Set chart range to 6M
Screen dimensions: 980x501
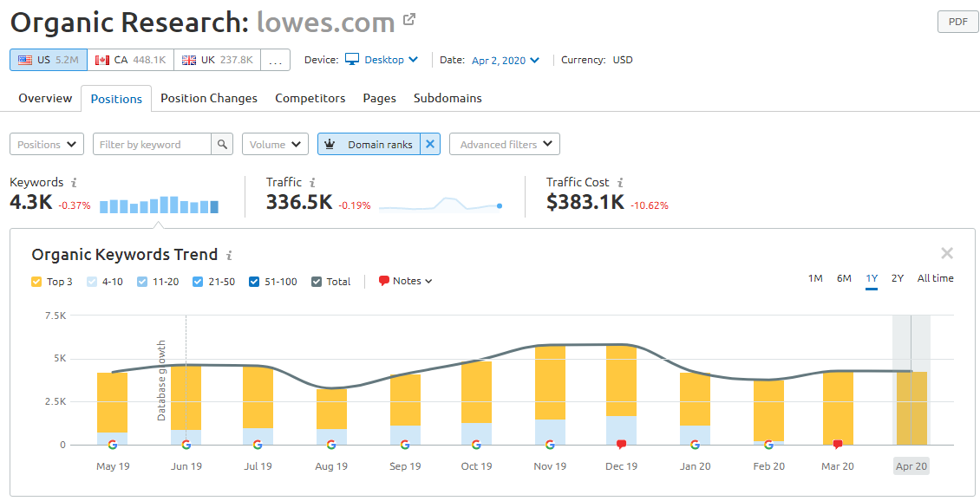(x=844, y=278)
